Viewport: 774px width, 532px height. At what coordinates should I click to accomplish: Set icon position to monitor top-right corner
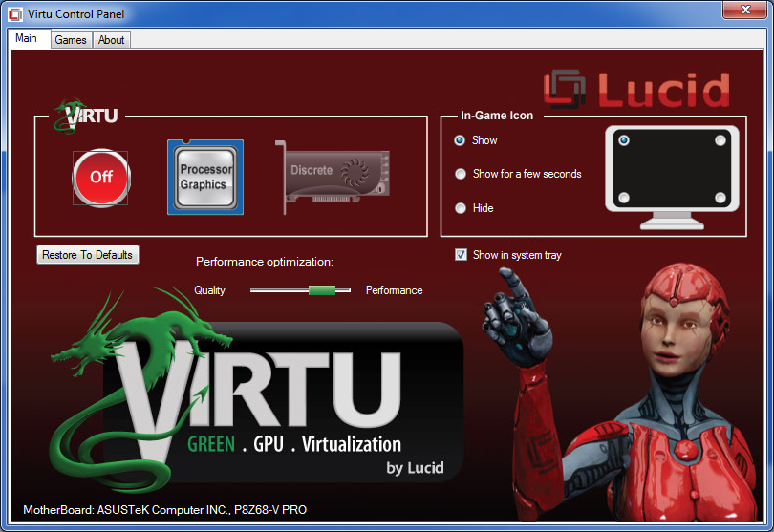(720, 140)
